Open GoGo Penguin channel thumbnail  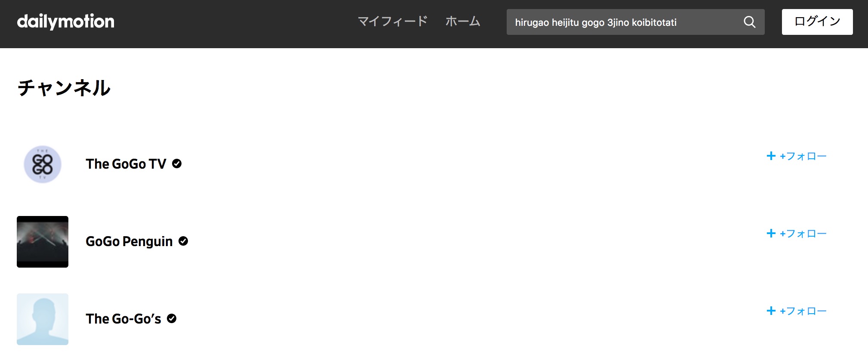tap(43, 242)
